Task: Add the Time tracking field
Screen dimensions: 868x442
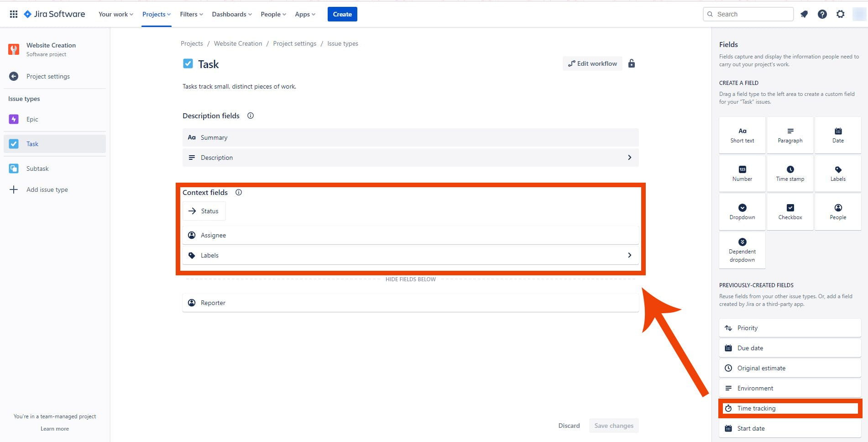Action: (789, 408)
